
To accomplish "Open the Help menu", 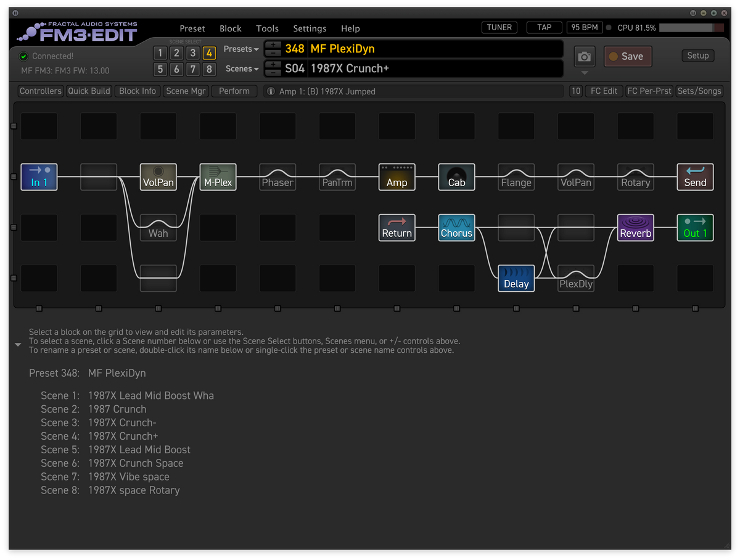I will tap(350, 28).
